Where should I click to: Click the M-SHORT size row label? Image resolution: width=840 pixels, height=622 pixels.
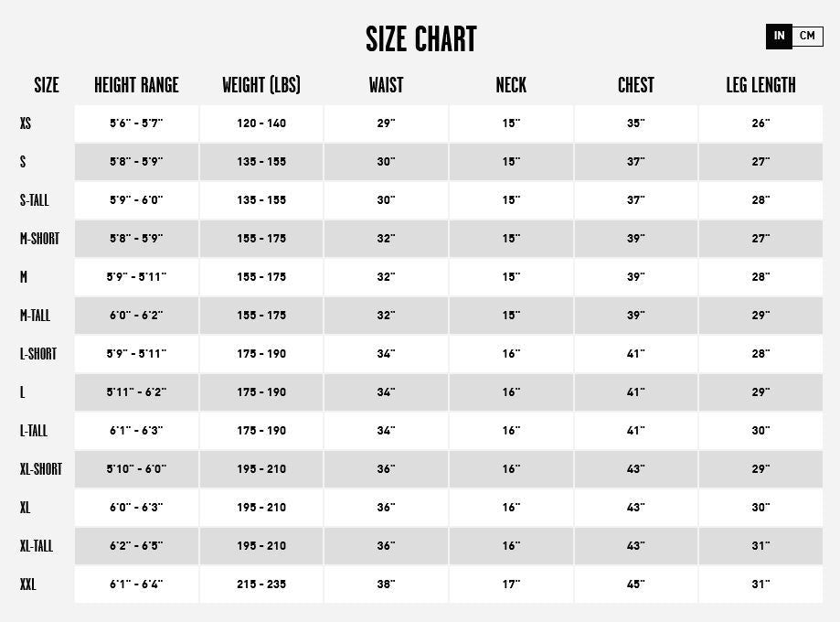pyautogui.click(x=39, y=239)
